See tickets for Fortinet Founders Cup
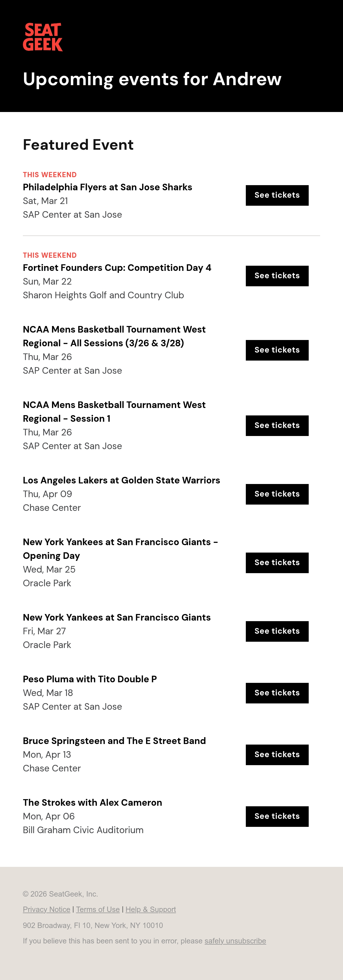Screen dimensions: 343x980 [277, 276]
